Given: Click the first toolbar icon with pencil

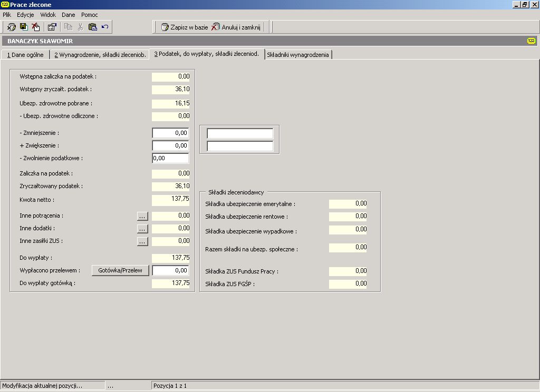Looking at the screenshot, I should (12, 27).
